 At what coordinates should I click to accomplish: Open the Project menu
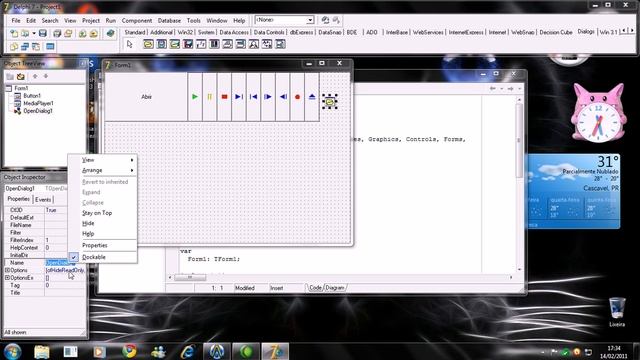91,20
